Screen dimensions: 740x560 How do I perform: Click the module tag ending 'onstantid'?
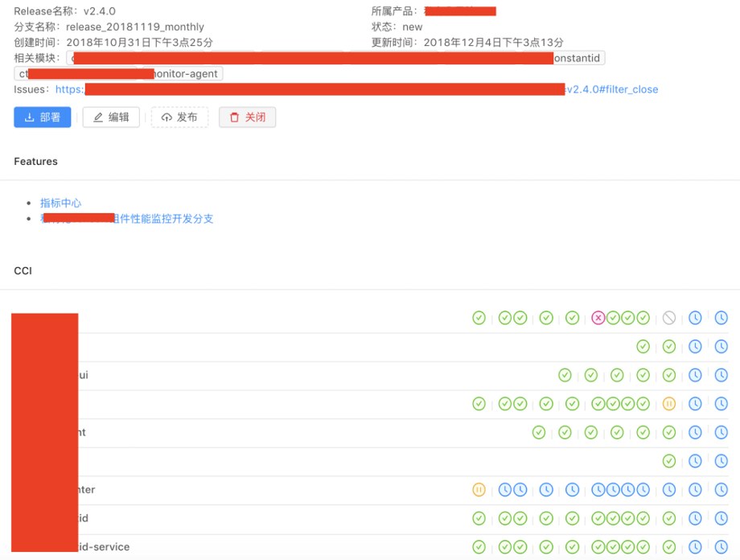pyautogui.click(x=578, y=58)
